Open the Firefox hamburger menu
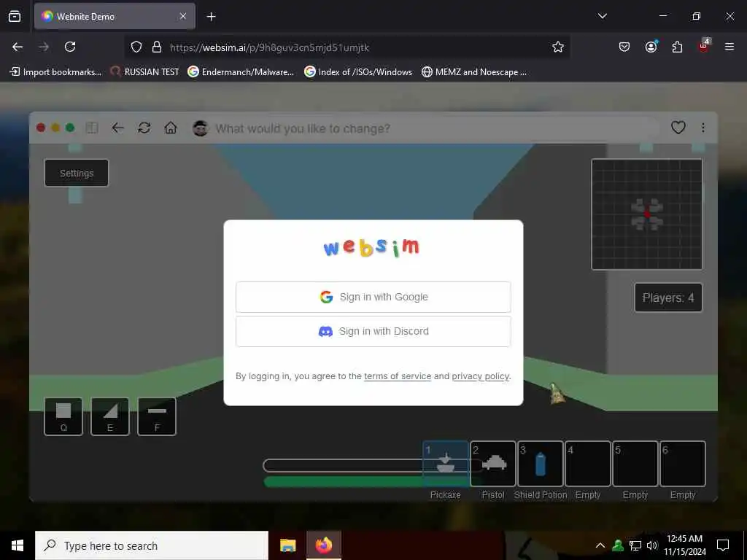 click(729, 47)
